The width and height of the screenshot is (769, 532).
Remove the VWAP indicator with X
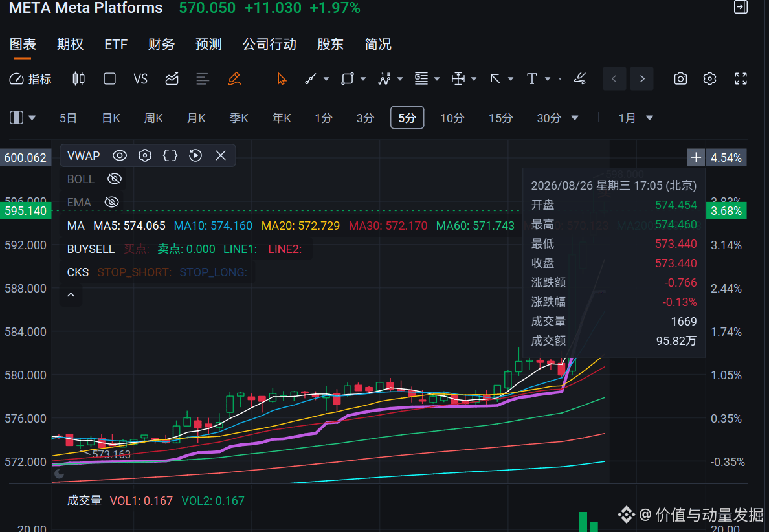coord(221,155)
